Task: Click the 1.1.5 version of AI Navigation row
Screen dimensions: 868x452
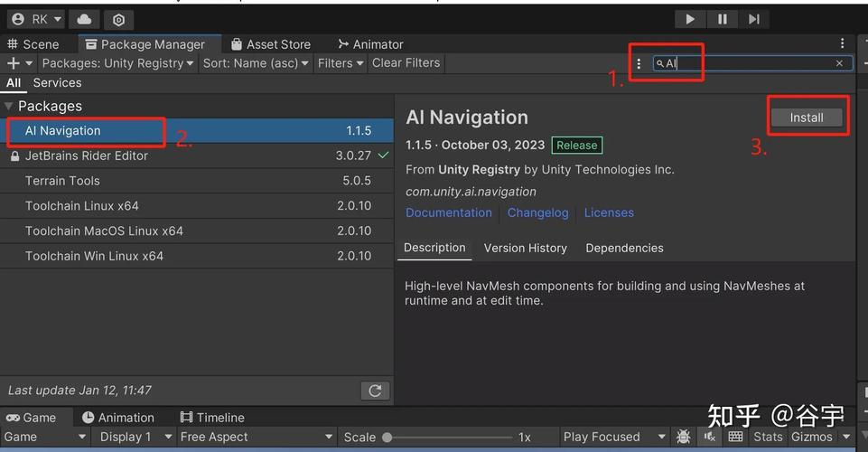Action: (x=359, y=131)
